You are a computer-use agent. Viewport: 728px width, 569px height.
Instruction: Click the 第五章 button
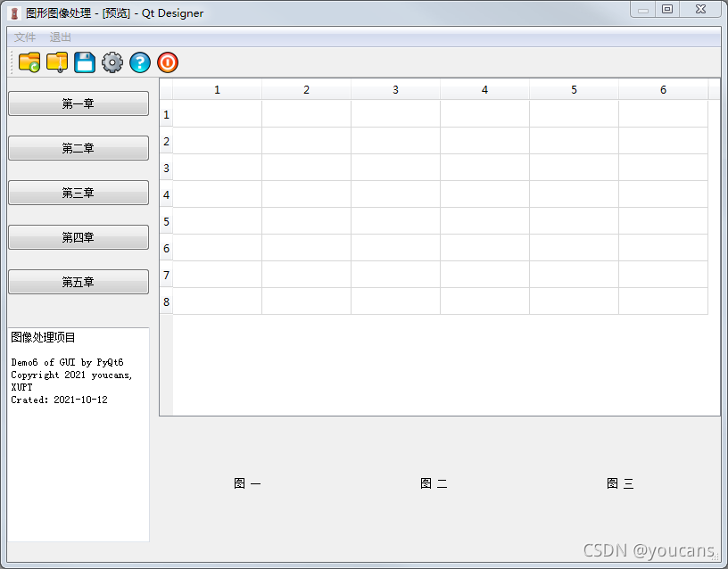coord(79,282)
